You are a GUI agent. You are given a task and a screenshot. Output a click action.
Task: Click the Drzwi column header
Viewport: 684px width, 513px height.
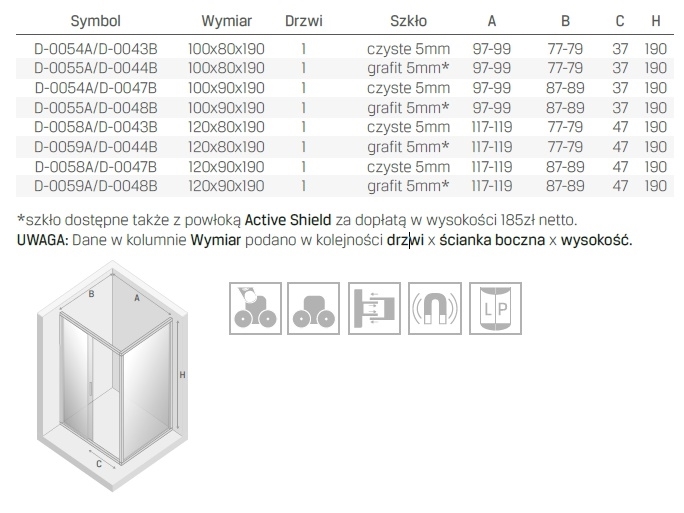click(x=304, y=21)
